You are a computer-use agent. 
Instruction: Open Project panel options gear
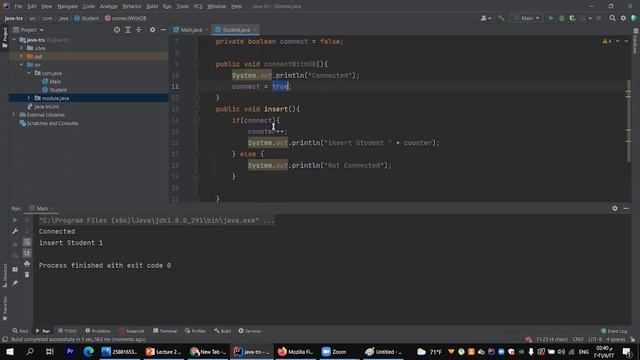152,30
